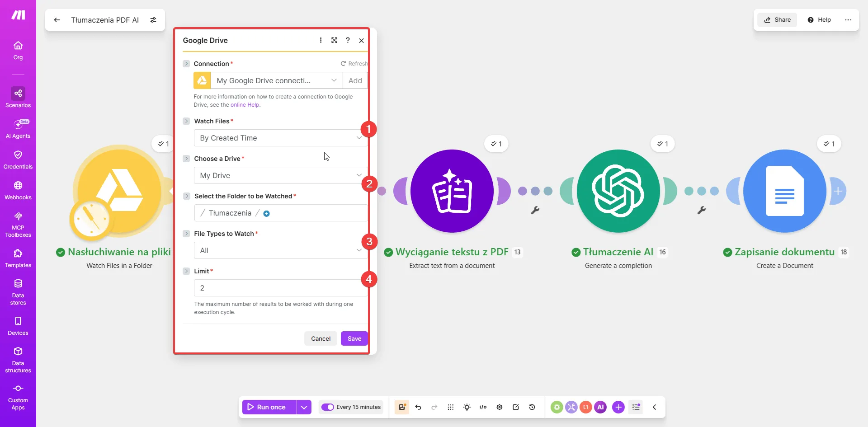Open help for the Google Drive module

[348, 40]
